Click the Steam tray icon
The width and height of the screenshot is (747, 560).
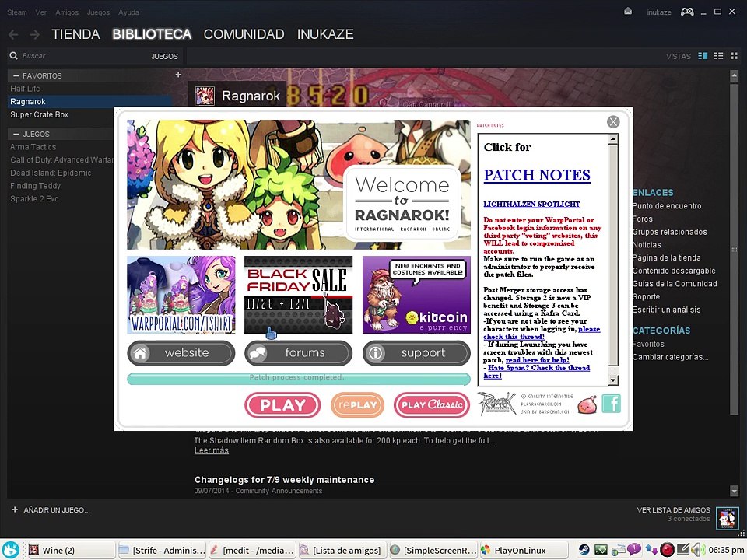click(584, 550)
